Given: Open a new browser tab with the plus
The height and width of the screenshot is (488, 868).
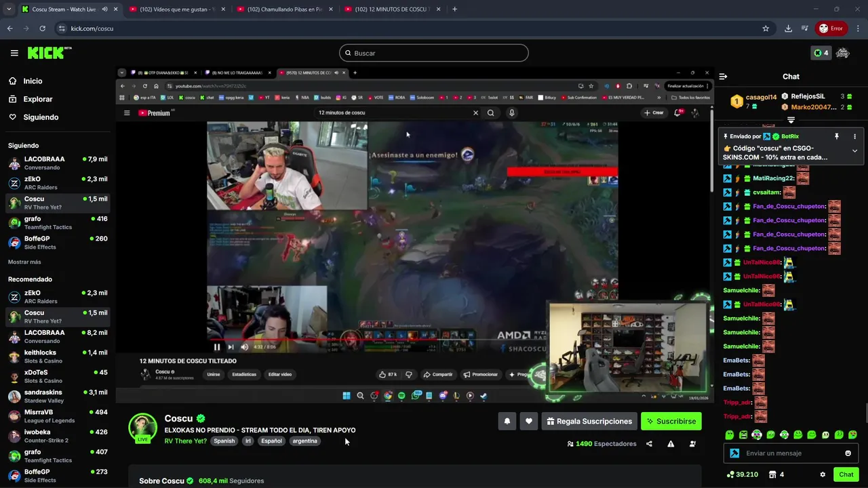Looking at the screenshot, I should [x=454, y=9].
